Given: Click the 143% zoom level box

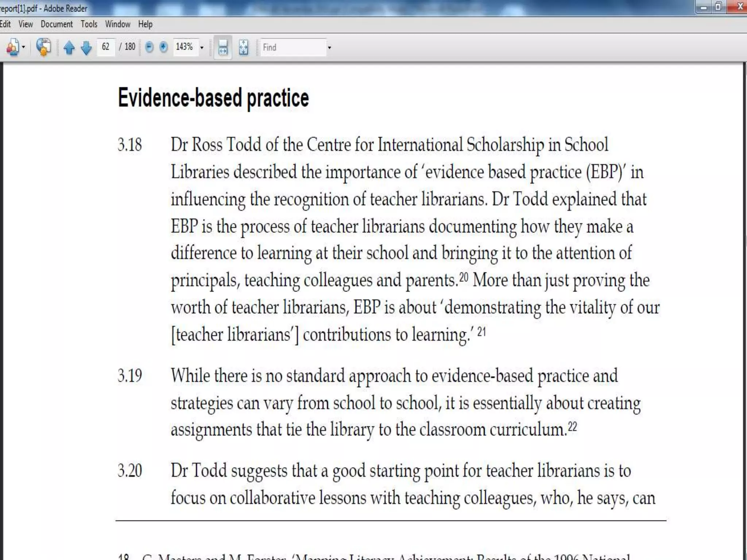Looking at the screenshot, I should point(185,47).
